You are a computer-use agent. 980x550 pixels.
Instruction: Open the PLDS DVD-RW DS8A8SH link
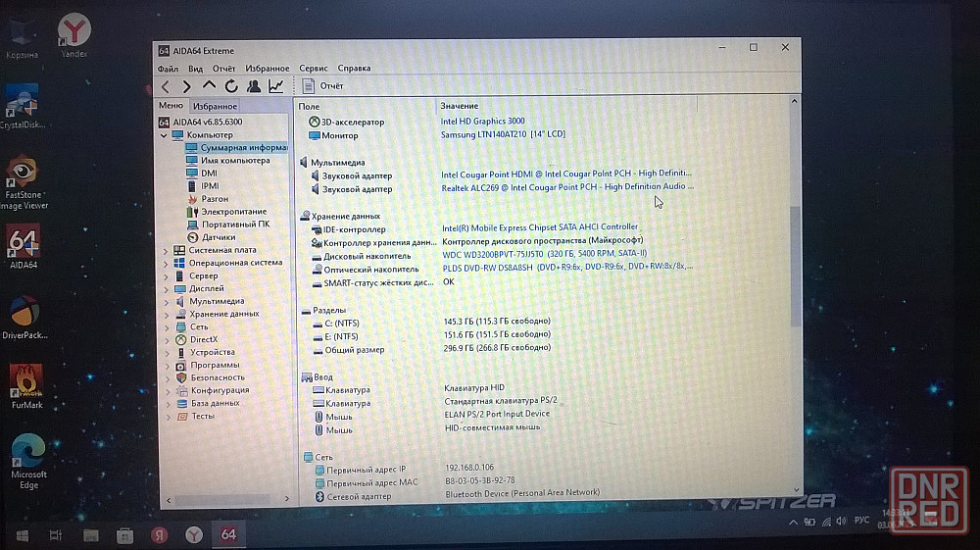(567, 267)
